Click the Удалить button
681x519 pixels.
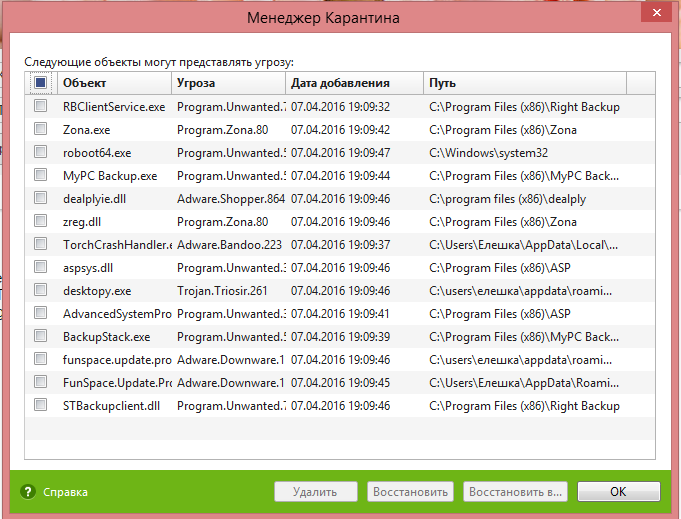[316, 492]
